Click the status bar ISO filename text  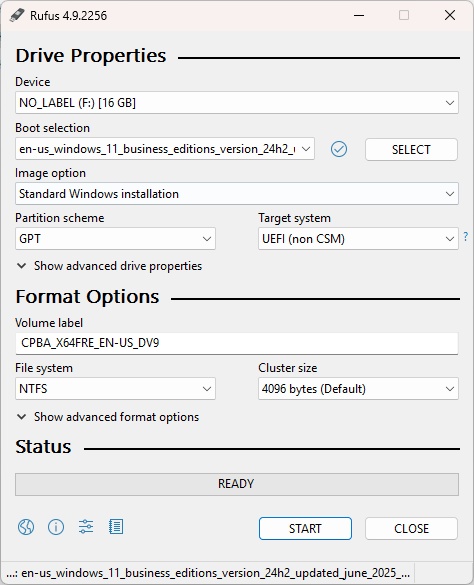pyautogui.click(x=208, y=573)
